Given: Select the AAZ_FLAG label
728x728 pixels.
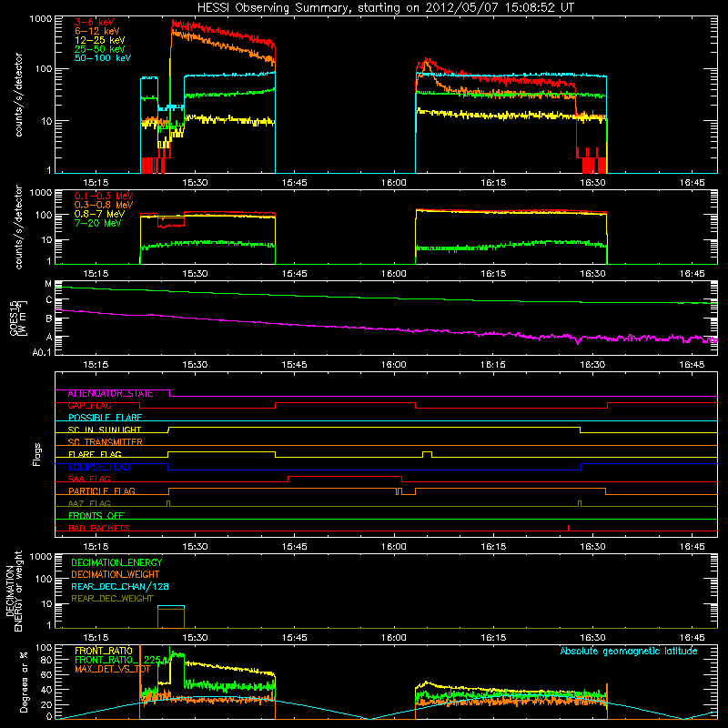Looking at the screenshot, I should 89,504.
